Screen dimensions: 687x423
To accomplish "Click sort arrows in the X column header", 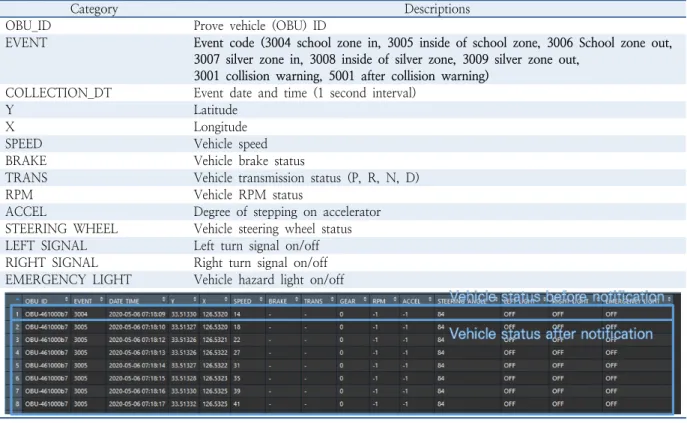I will coord(226,299).
